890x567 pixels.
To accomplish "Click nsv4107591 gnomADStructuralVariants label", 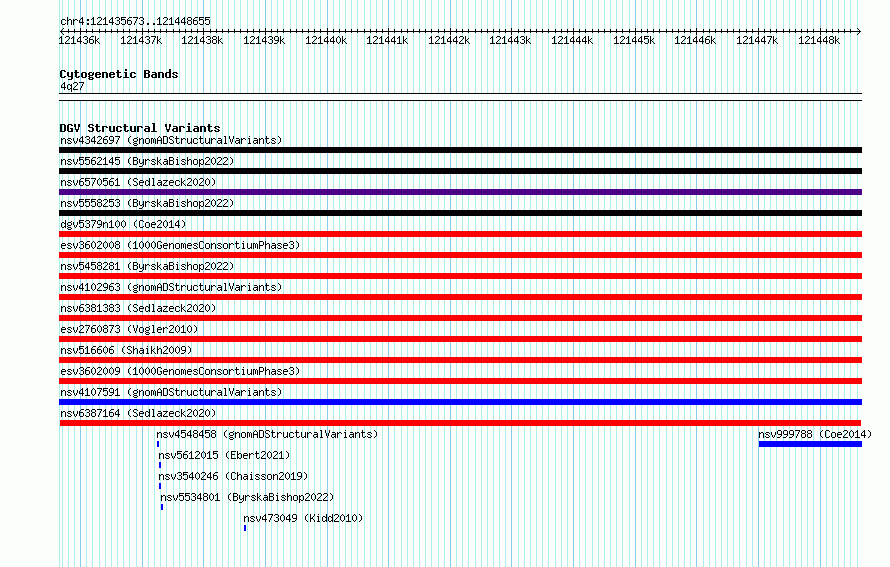I will coord(171,392).
